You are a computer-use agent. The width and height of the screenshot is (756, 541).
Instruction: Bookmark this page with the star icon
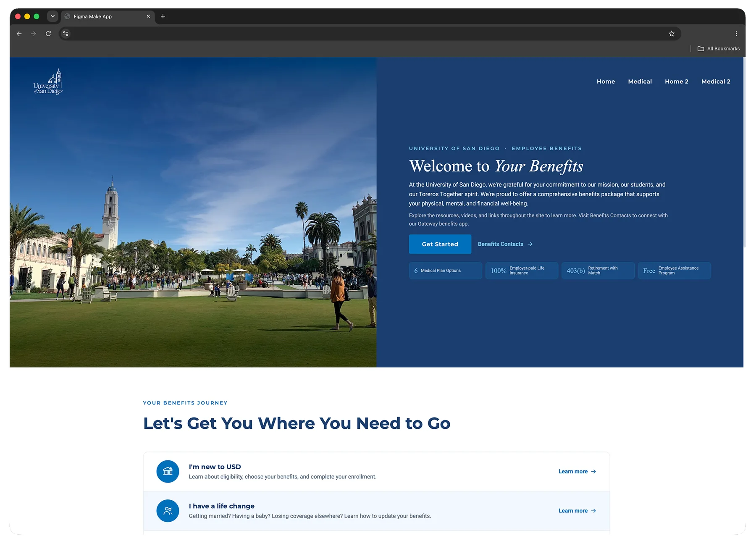671,34
